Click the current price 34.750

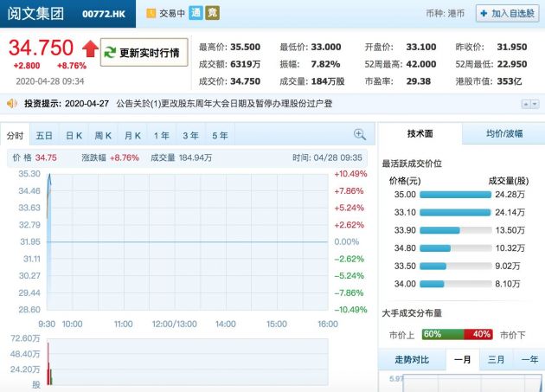pos(41,48)
